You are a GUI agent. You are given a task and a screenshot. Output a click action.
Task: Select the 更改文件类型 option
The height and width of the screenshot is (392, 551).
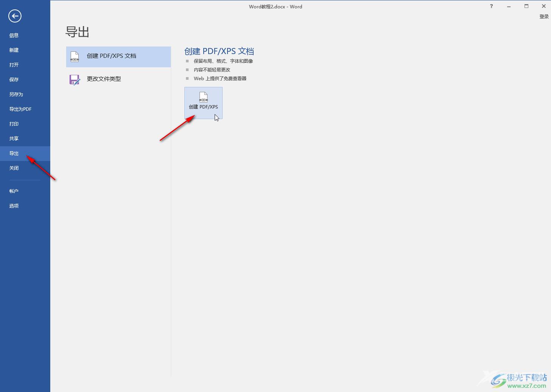point(118,79)
